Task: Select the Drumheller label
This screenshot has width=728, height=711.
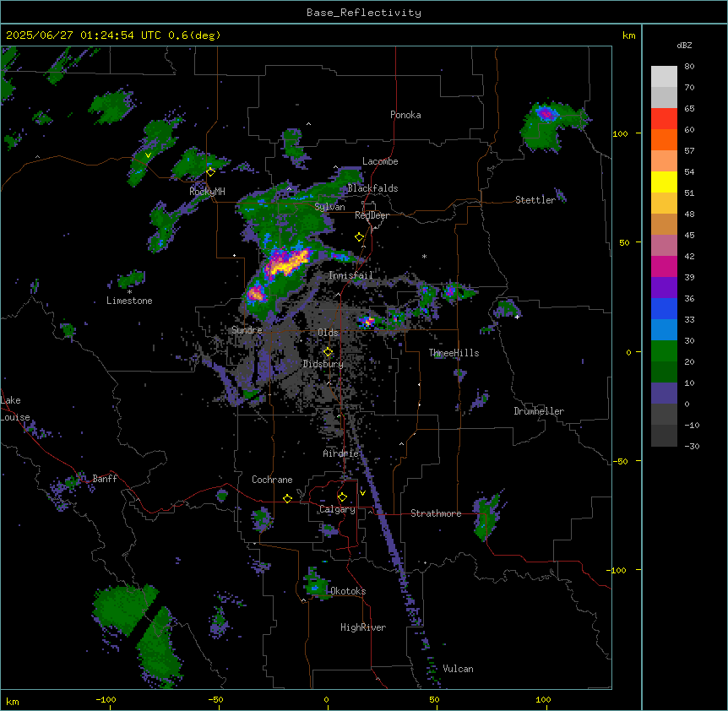Action: coord(539,411)
